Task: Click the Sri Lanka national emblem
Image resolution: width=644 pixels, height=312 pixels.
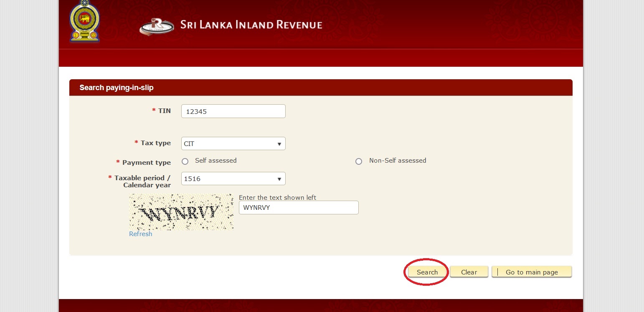Action: 85,21
